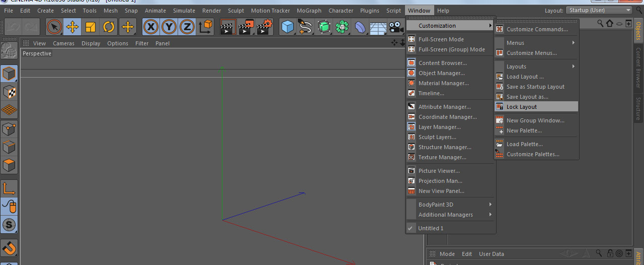
Task: Activate the Move tool in toolbar
Action: [x=72, y=27]
